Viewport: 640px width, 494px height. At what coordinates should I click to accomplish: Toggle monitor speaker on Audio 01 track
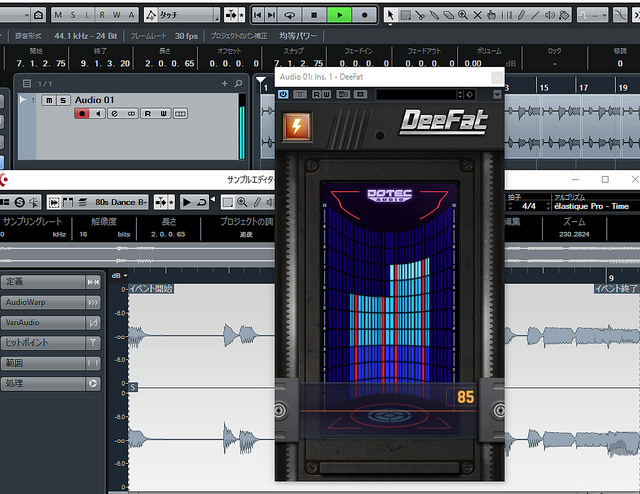(98, 113)
